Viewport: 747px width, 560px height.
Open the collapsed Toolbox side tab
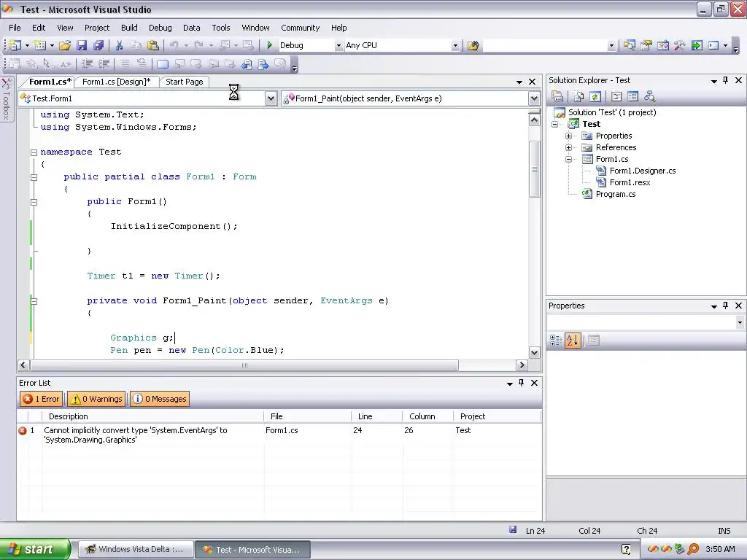click(x=6, y=99)
